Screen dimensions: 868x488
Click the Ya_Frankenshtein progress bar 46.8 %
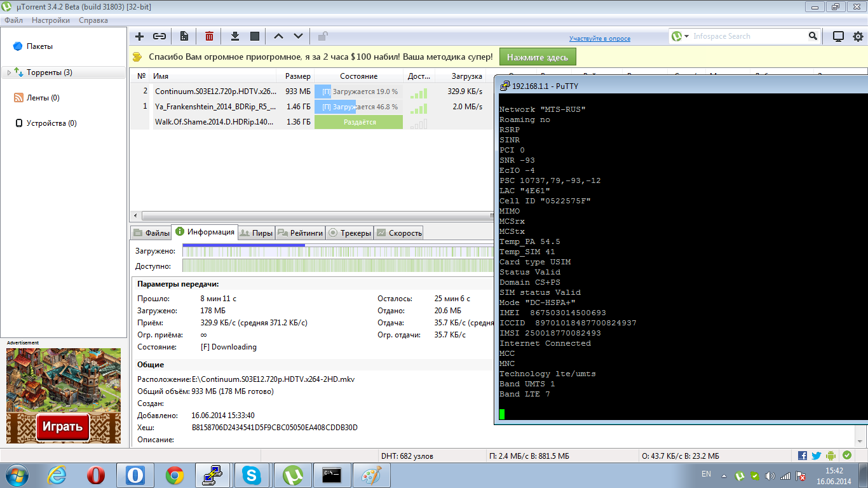[358, 107]
